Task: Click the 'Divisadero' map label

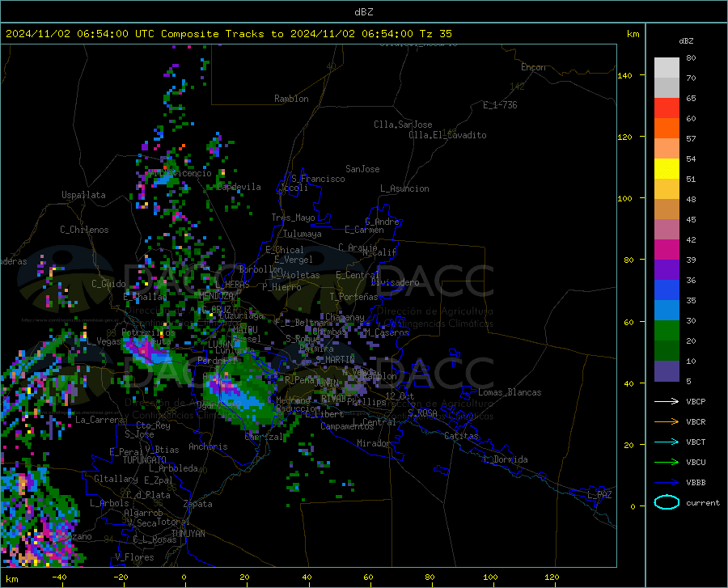Action: [x=395, y=282]
